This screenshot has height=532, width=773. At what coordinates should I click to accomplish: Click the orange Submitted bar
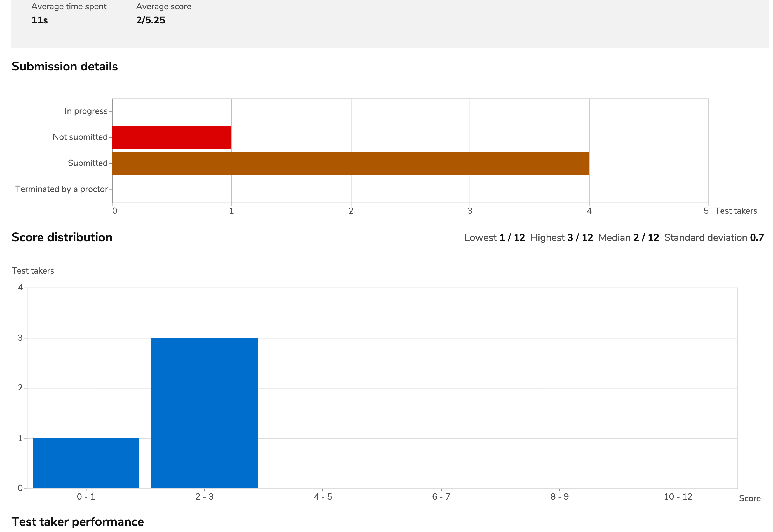tap(350, 163)
